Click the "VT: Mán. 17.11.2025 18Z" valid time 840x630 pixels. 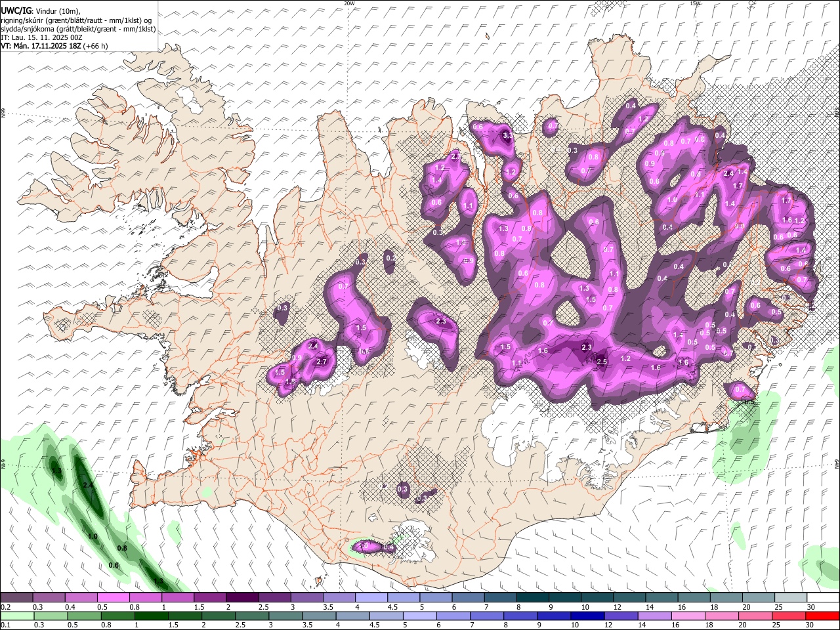coord(41,46)
